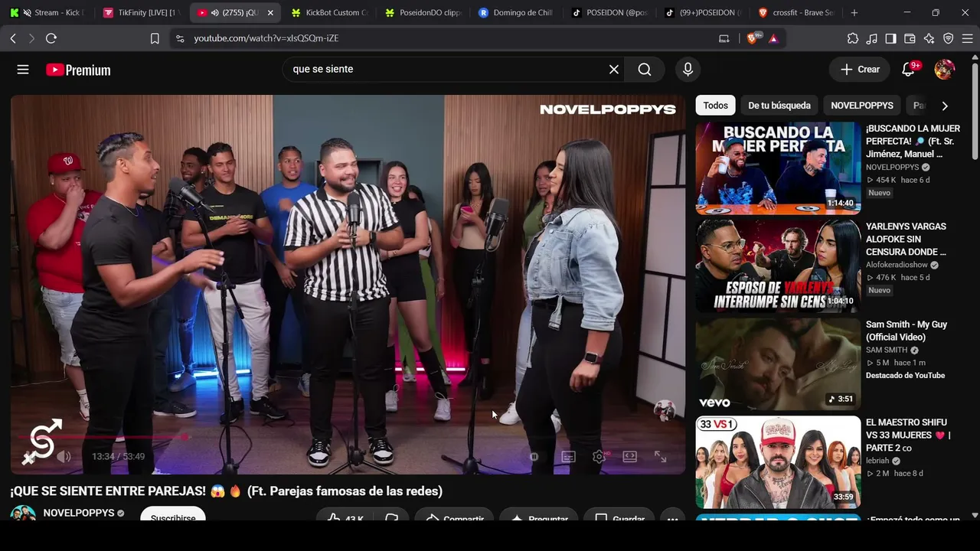
Task: Bookmark this page in Brave
Action: point(155,38)
